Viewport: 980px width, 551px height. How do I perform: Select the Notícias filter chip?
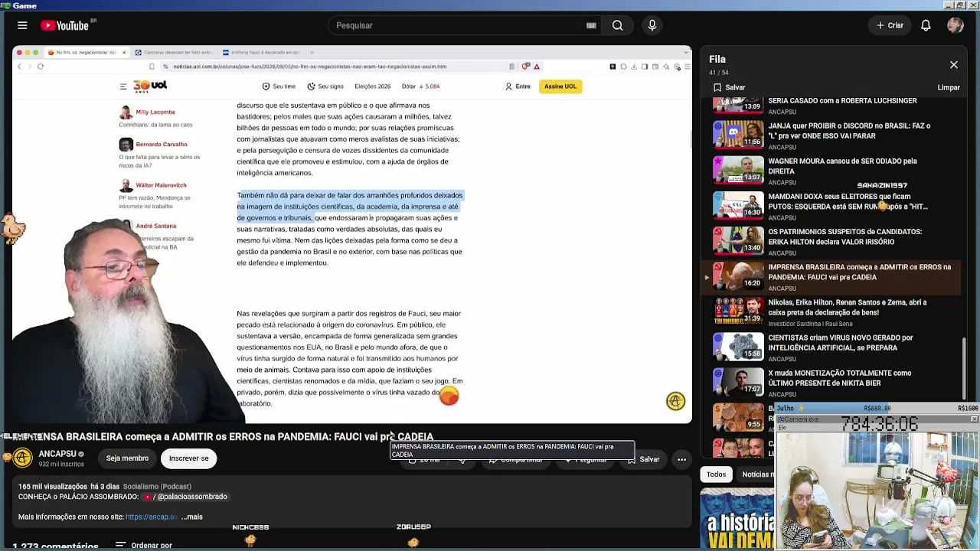[756, 474]
